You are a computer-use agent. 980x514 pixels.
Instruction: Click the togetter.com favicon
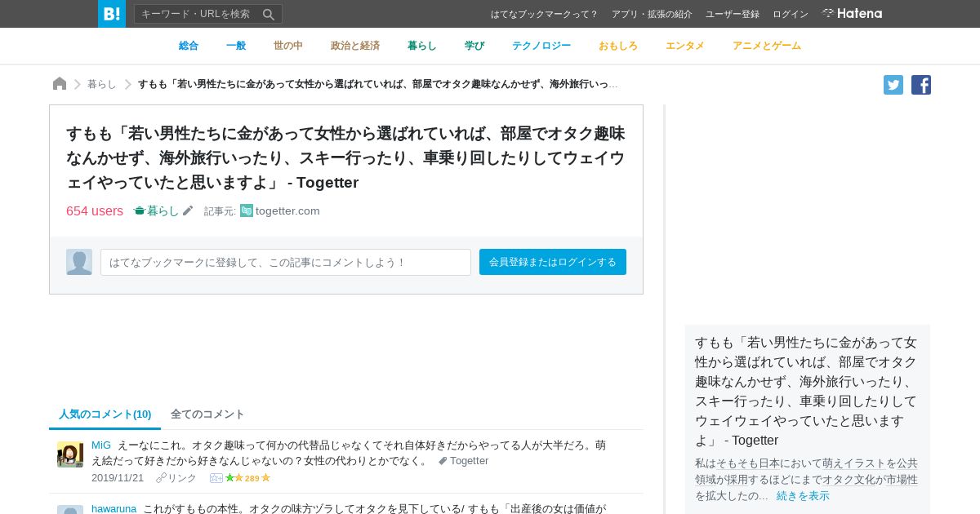click(x=247, y=210)
